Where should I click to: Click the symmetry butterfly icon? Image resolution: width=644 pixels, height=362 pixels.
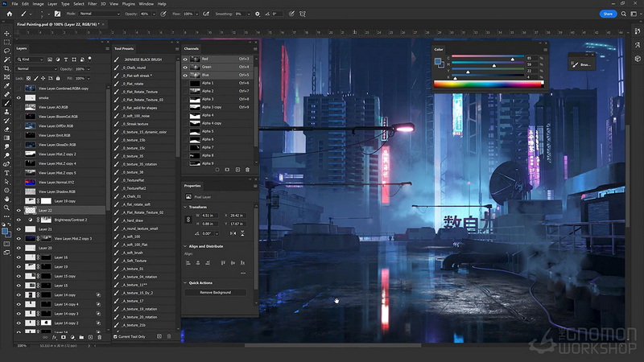point(303,14)
